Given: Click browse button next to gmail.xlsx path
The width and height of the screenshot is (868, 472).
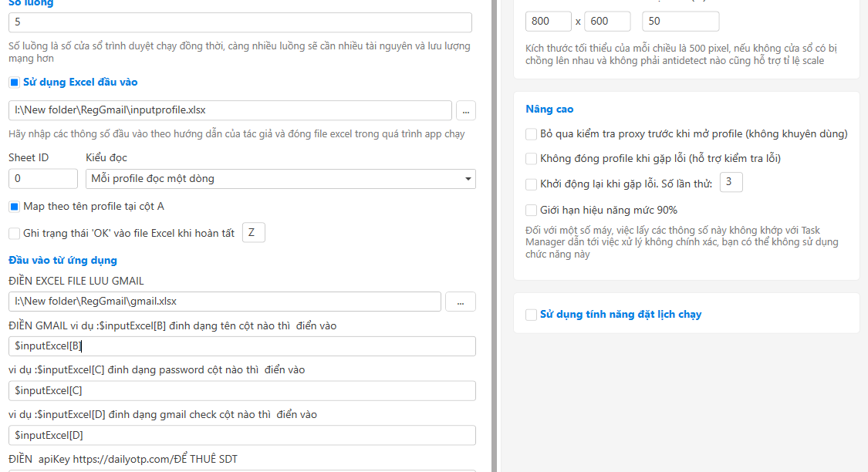Looking at the screenshot, I should [x=460, y=302].
